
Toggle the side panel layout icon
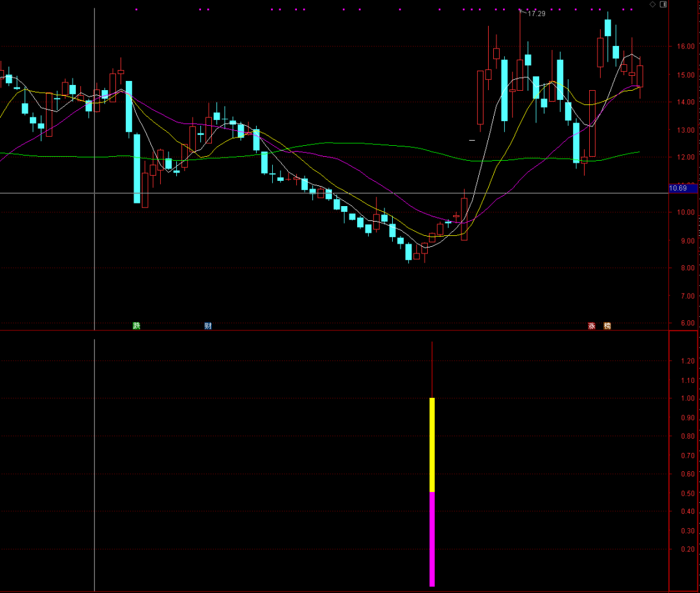pyautogui.click(x=663, y=4)
